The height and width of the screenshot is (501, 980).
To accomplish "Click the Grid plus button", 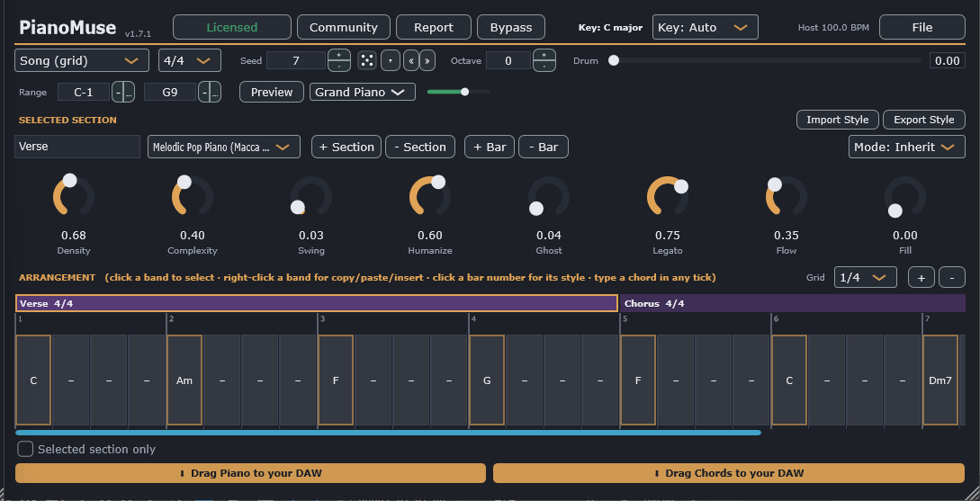I will (x=922, y=277).
